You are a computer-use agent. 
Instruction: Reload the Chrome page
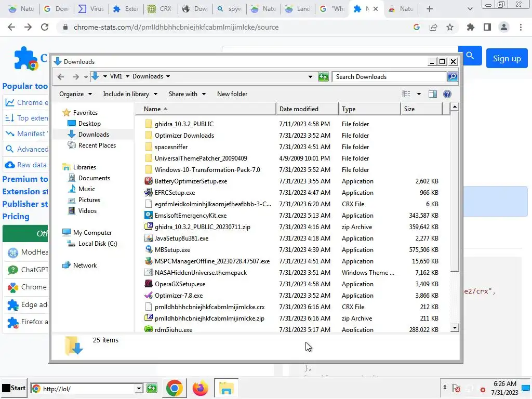tap(45, 27)
